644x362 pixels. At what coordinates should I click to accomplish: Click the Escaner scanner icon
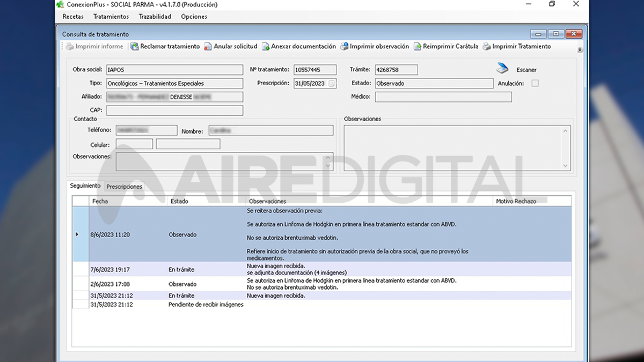click(x=502, y=69)
